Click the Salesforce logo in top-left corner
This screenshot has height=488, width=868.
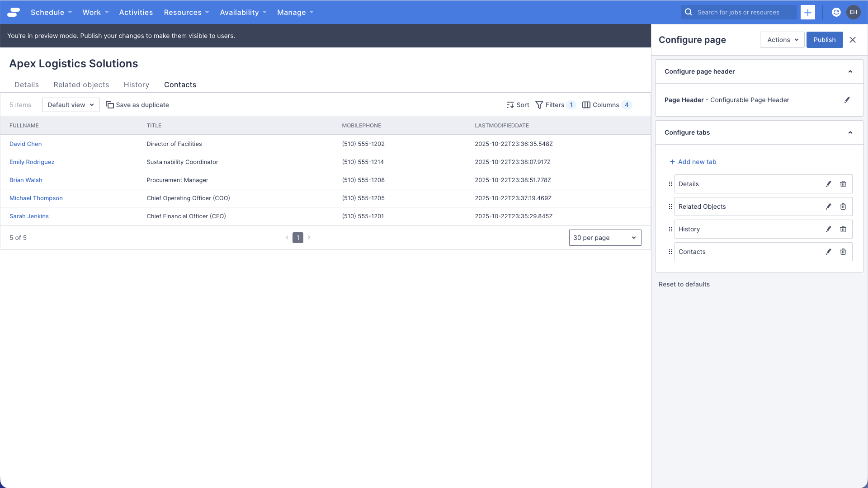[13, 12]
